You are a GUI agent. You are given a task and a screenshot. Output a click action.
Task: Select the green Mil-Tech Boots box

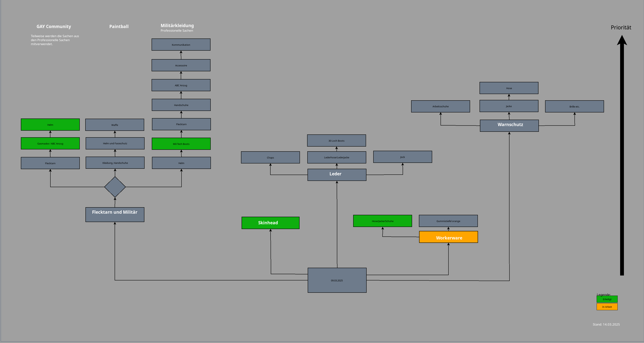coord(181,144)
